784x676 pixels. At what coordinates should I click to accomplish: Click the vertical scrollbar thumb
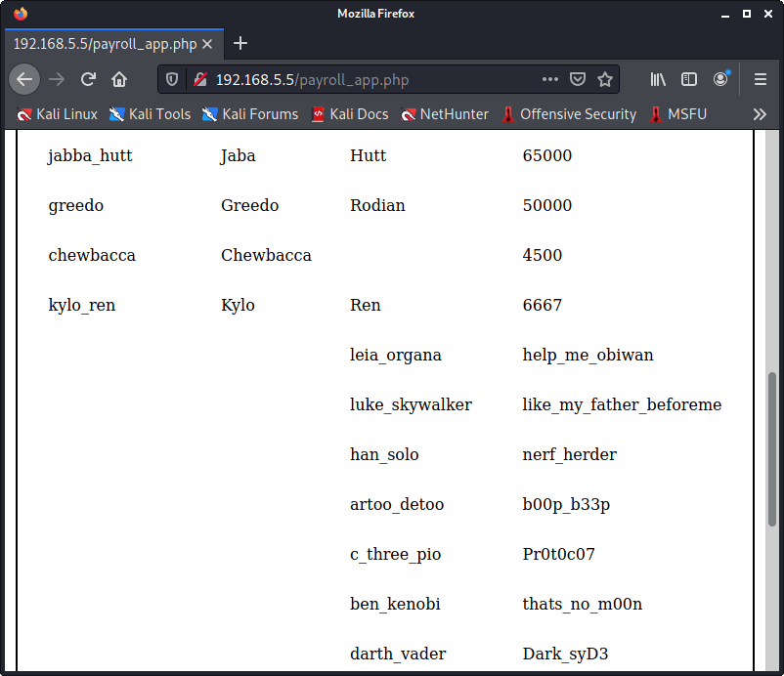772,448
